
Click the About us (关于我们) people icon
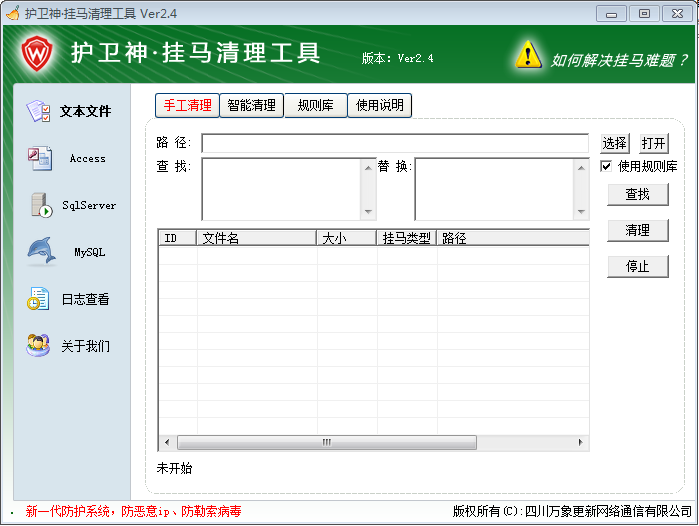[x=38, y=345]
